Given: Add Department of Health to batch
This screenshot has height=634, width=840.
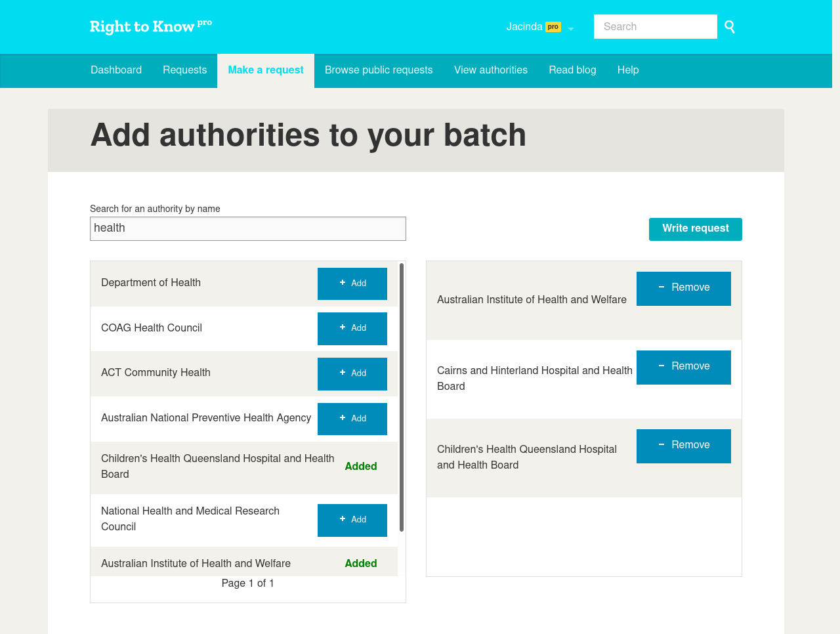Looking at the screenshot, I should coord(352,284).
